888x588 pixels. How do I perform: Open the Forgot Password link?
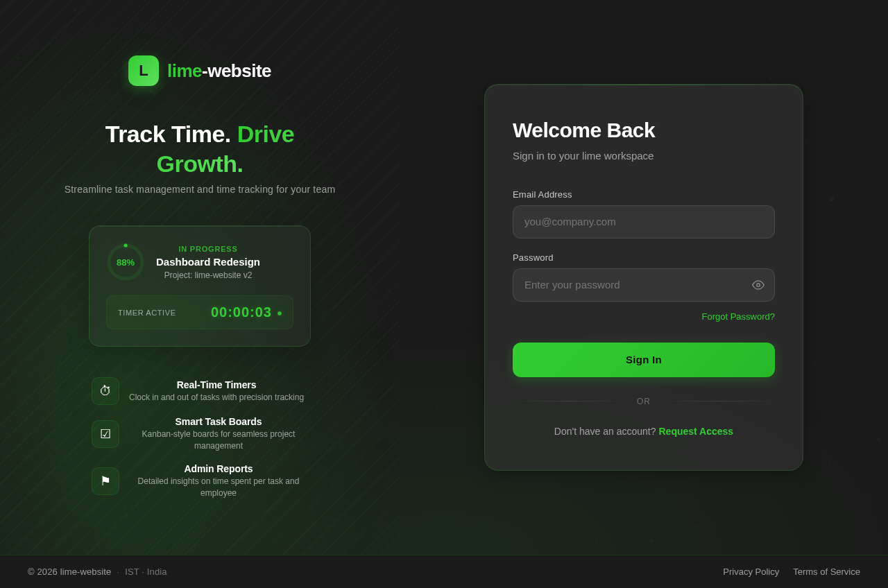[737, 317]
